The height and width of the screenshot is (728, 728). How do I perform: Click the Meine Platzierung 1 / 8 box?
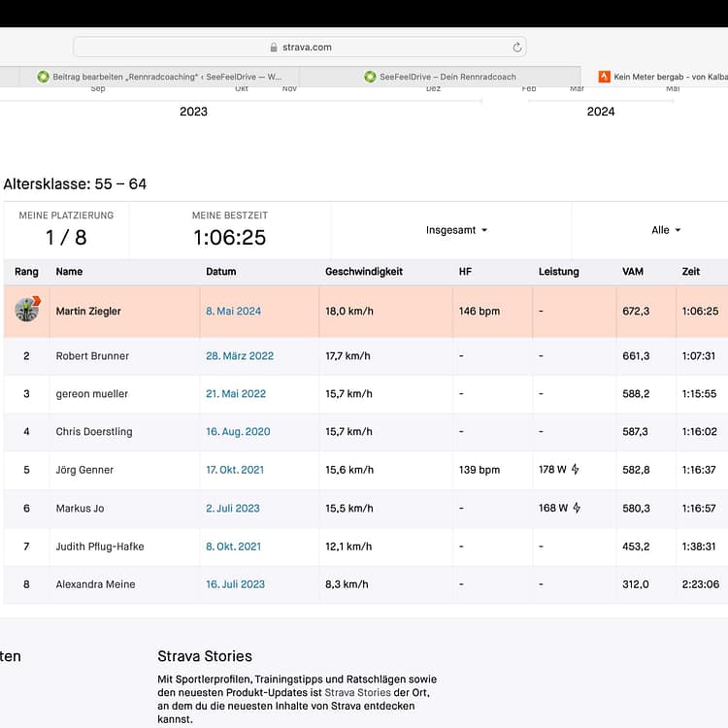65,230
